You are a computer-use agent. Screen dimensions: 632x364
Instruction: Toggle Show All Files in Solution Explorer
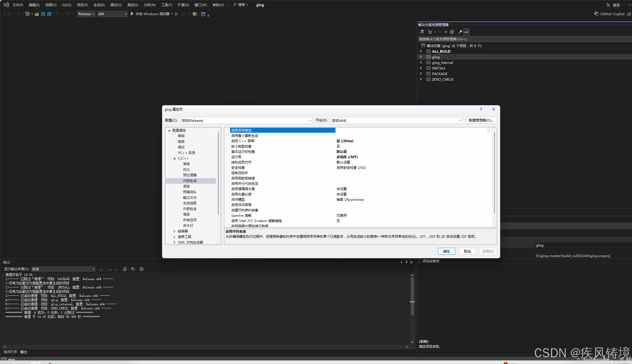click(452, 32)
